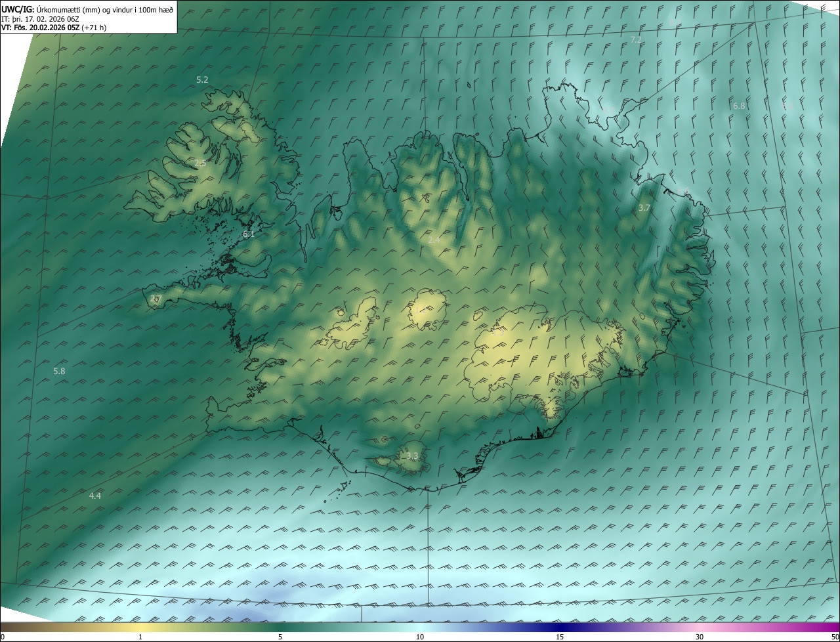
Task: Click the 6.8 value label
Action: click(x=739, y=106)
